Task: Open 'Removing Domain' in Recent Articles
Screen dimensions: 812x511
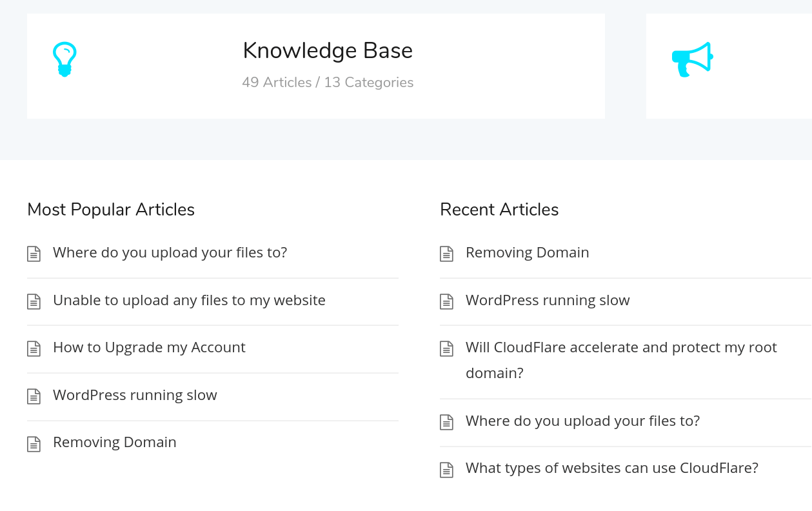Action: (x=528, y=252)
